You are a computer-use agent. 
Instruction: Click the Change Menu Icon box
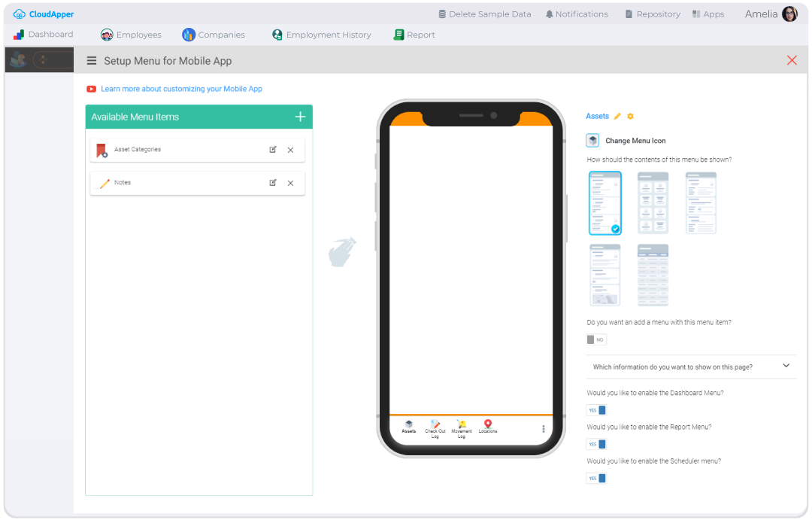[x=593, y=140]
